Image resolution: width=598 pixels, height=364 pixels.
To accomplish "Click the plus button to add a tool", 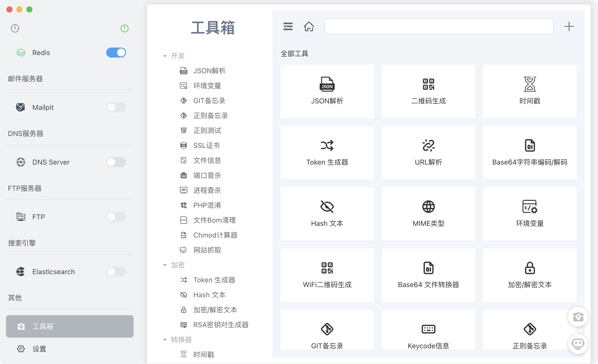I will (569, 26).
